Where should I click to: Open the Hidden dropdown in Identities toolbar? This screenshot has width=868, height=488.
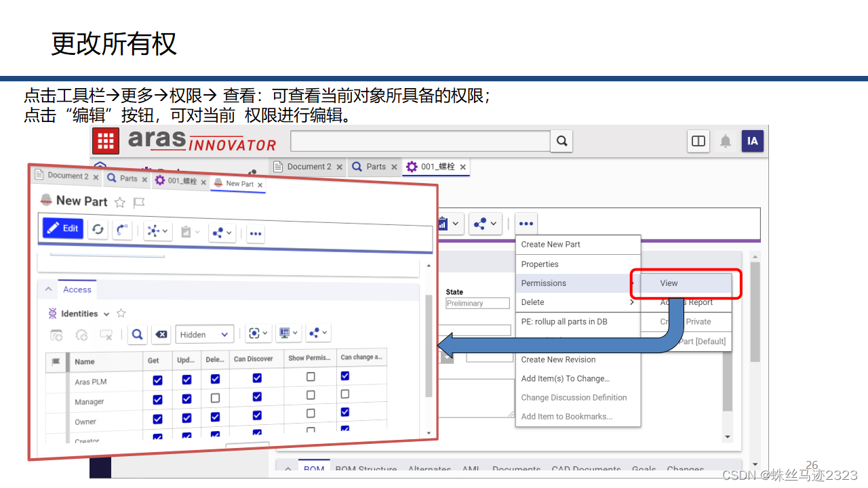(204, 333)
